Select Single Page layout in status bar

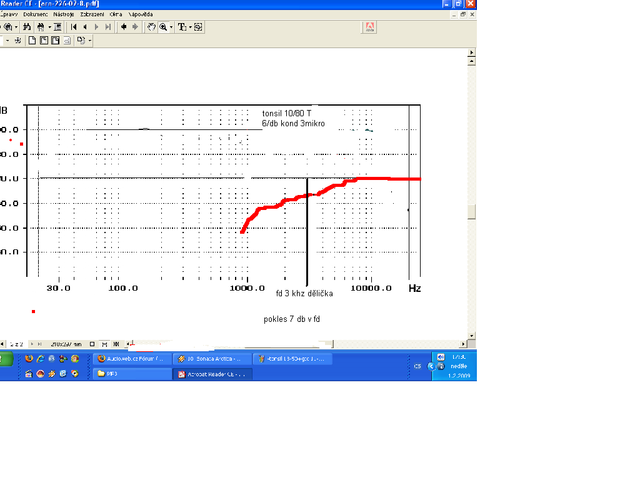click(92, 344)
